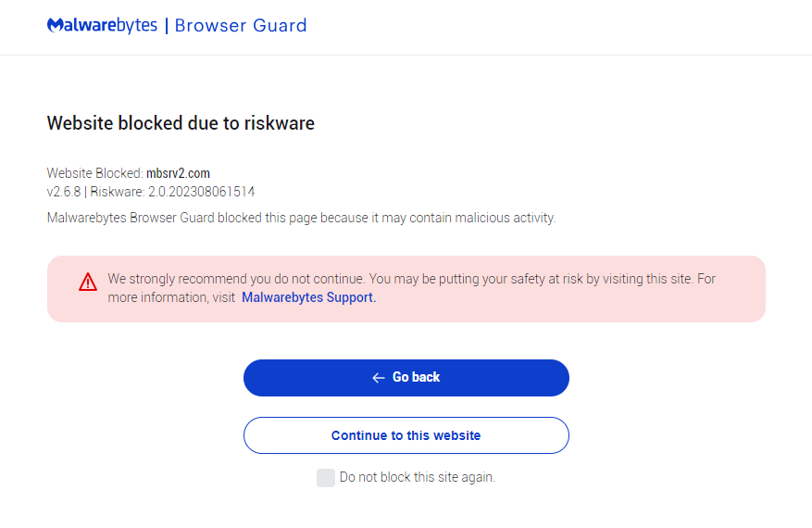Click the 'Website Blocked:' label text
Image resolution: width=812 pixels, height=528 pixels.
click(95, 173)
